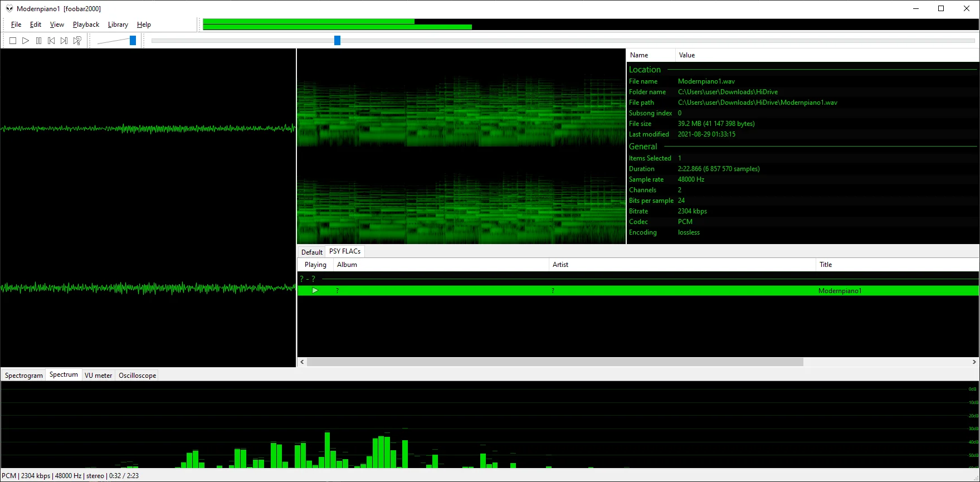This screenshot has width=980, height=482.
Task: Select the Spectrum visualization tab
Action: [x=64, y=374]
